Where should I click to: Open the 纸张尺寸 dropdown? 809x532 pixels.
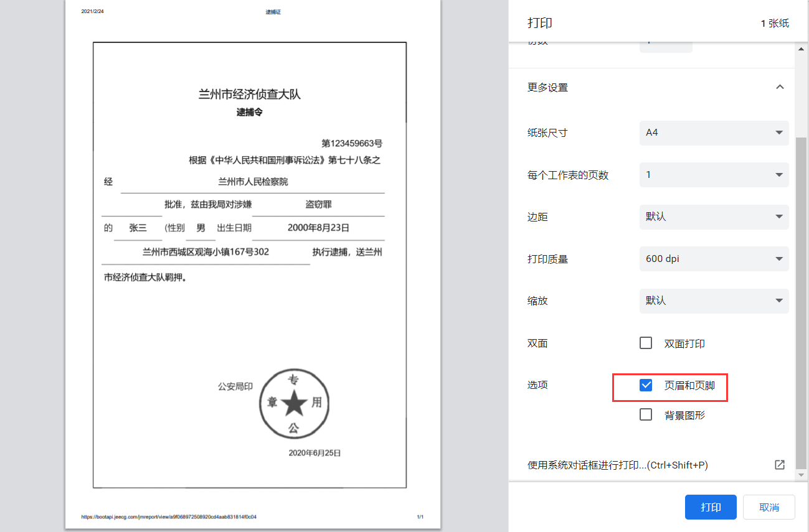tap(714, 133)
